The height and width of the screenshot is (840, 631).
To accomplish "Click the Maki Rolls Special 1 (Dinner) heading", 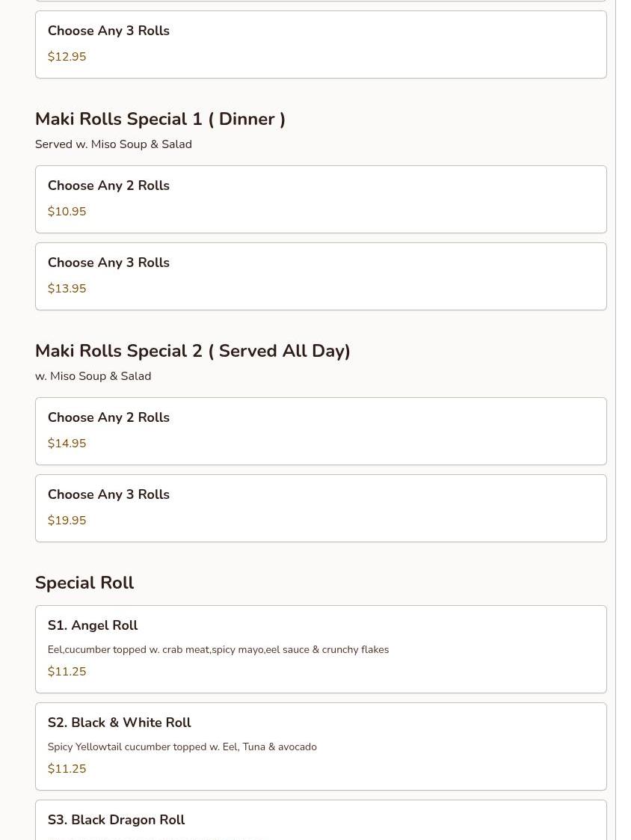I will (160, 120).
